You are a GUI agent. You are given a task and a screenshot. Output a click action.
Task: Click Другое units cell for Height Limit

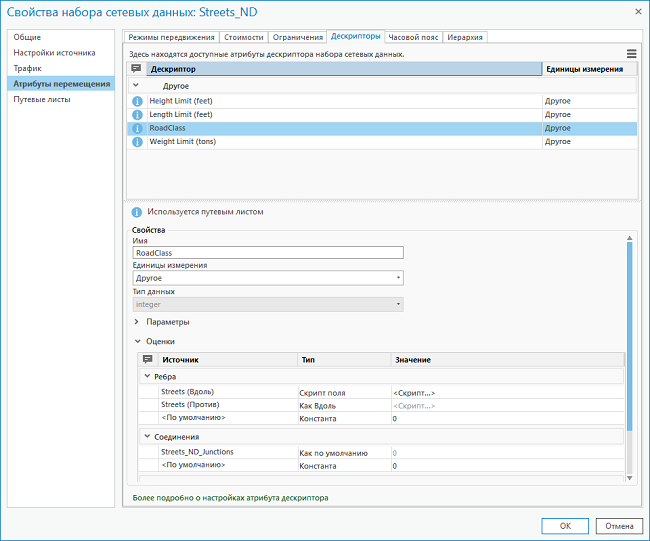589,101
